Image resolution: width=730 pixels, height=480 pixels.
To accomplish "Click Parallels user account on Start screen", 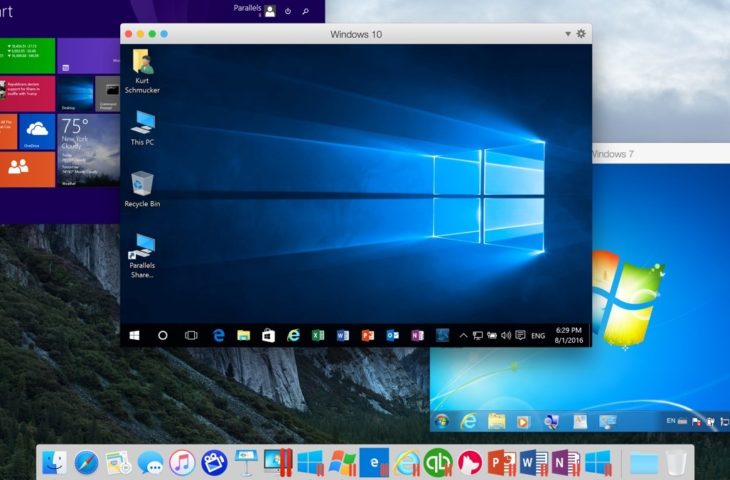I will (255, 9).
